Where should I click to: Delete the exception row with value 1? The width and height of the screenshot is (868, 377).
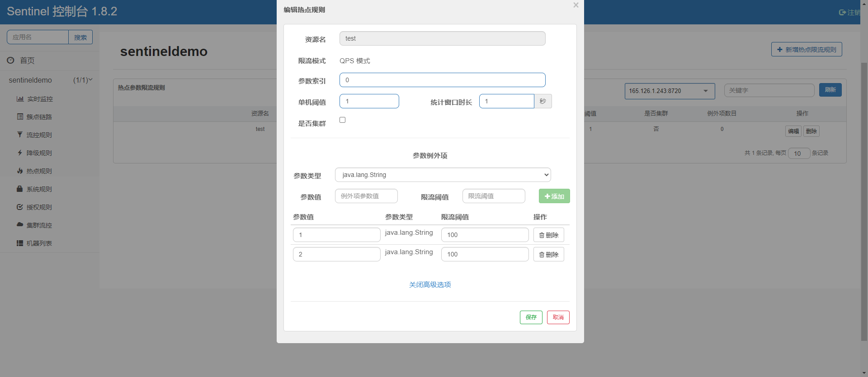(x=549, y=235)
